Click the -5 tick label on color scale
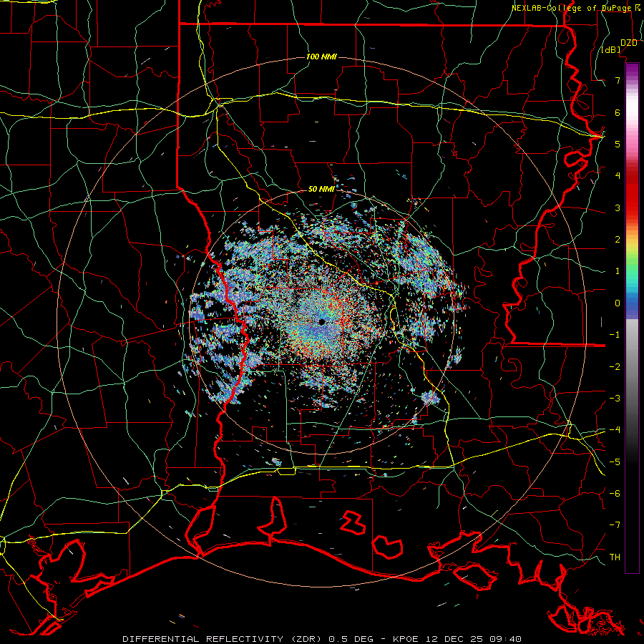Viewport: 644px width, 644px height. click(x=615, y=462)
